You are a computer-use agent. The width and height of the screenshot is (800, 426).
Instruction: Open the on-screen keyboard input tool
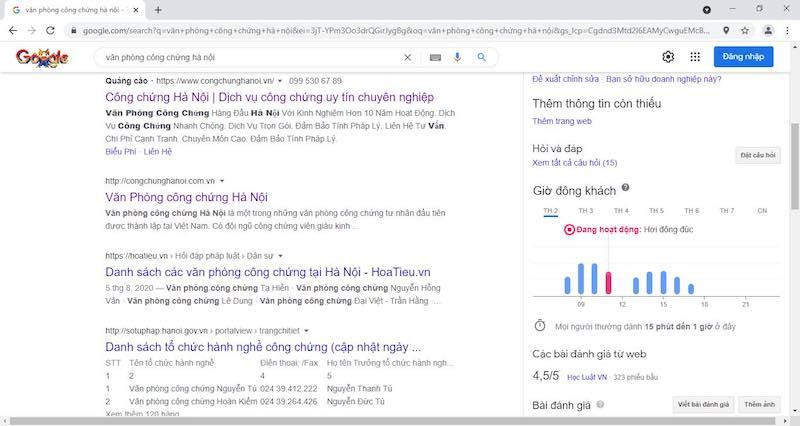(x=435, y=58)
